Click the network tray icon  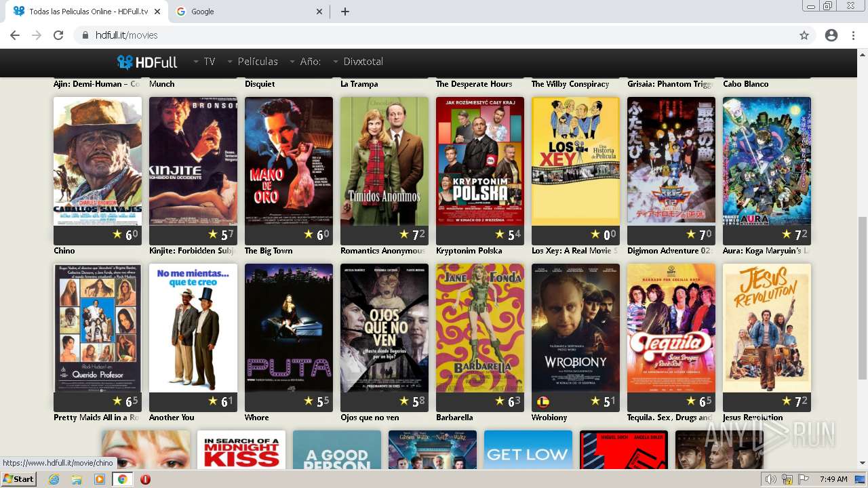pyautogui.click(x=788, y=479)
